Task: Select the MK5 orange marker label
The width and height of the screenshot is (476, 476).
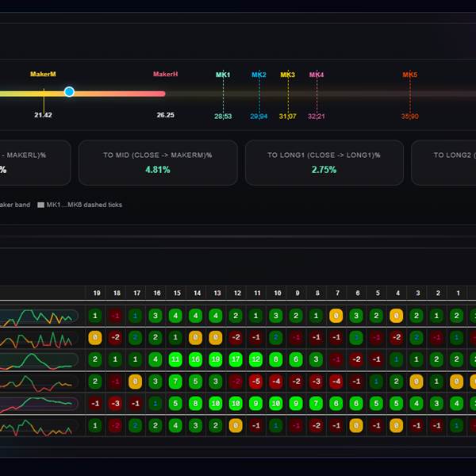Action: (x=410, y=75)
